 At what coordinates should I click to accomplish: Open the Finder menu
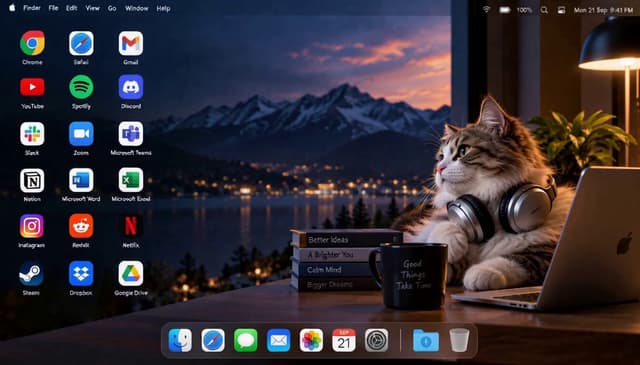tap(32, 8)
